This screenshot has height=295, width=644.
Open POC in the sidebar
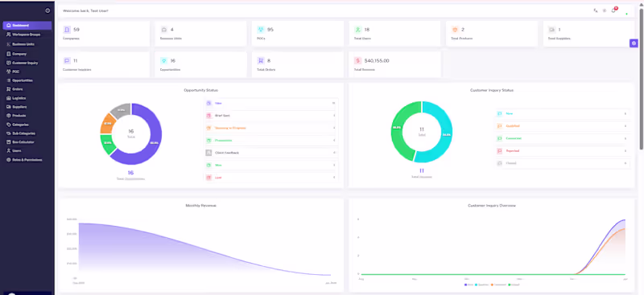(27, 72)
